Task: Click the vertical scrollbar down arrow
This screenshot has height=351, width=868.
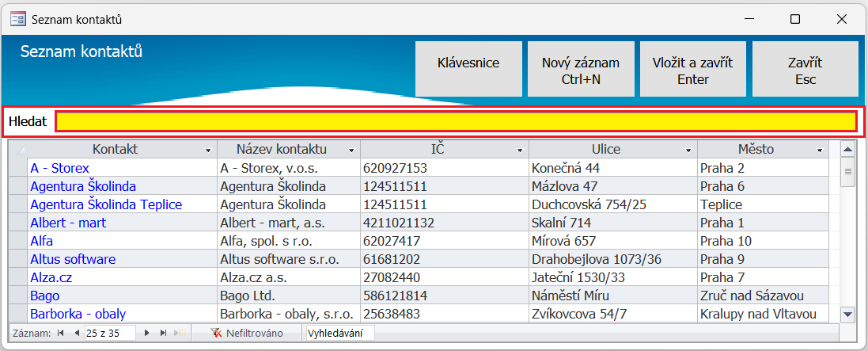Action: click(847, 315)
